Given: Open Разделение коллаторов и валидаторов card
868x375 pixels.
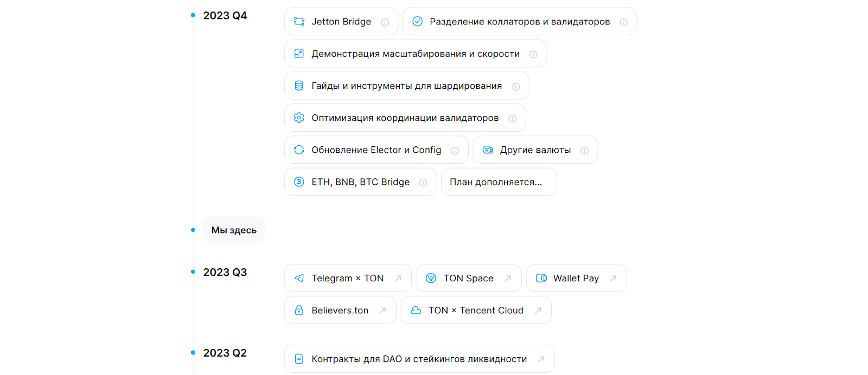Looking at the screenshot, I should (520, 22).
